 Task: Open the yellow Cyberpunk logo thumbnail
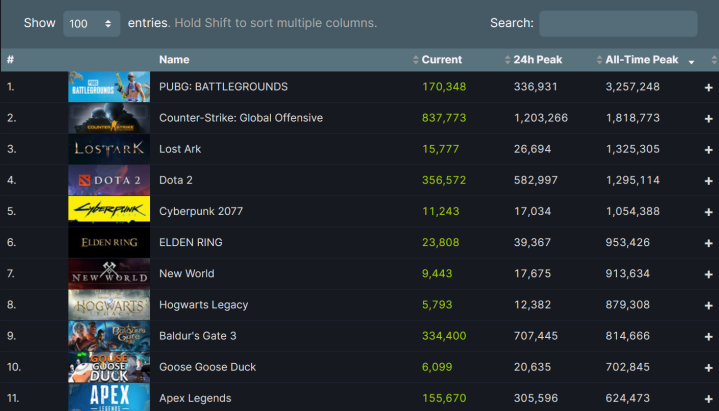point(109,210)
